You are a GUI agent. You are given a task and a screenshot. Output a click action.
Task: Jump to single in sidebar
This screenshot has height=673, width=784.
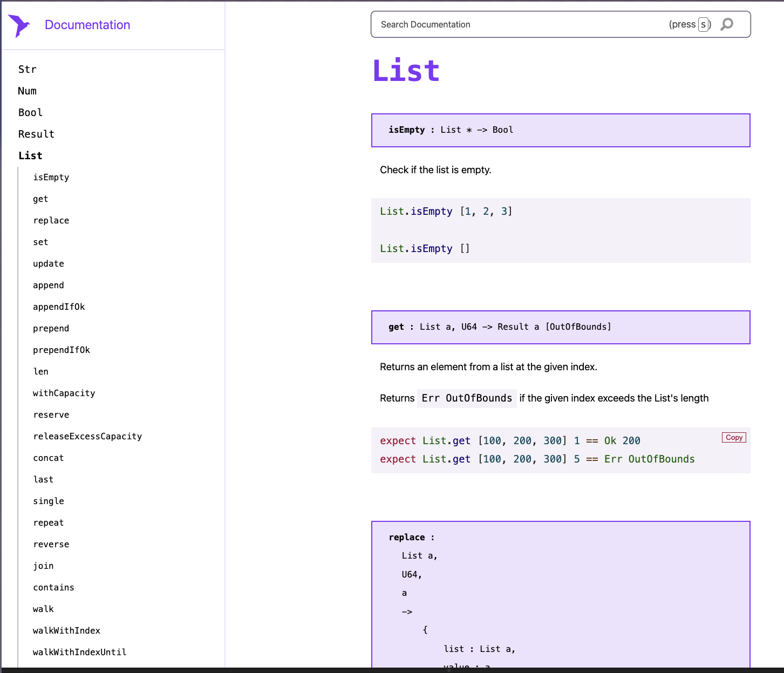49,501
